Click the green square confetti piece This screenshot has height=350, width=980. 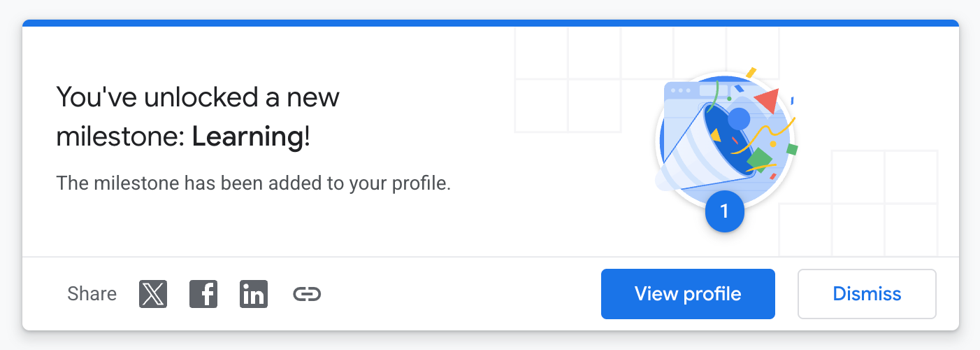click(x=758, y=160)
